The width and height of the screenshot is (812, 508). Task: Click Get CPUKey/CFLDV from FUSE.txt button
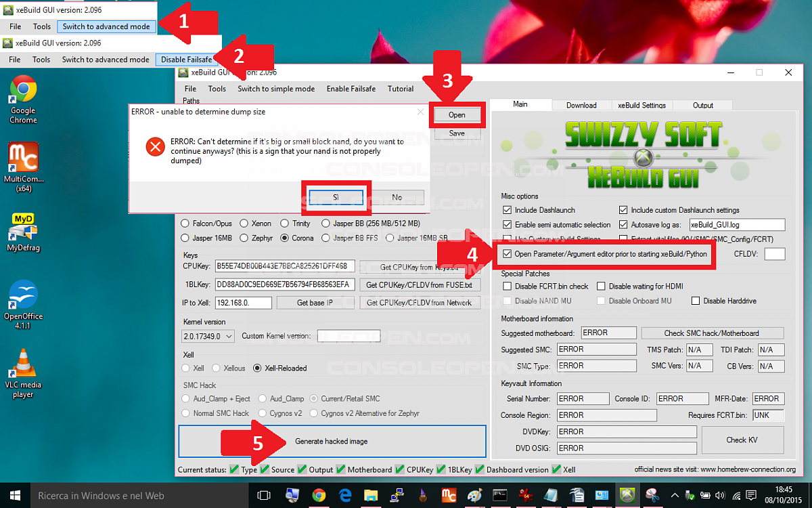tap(420, 284)
